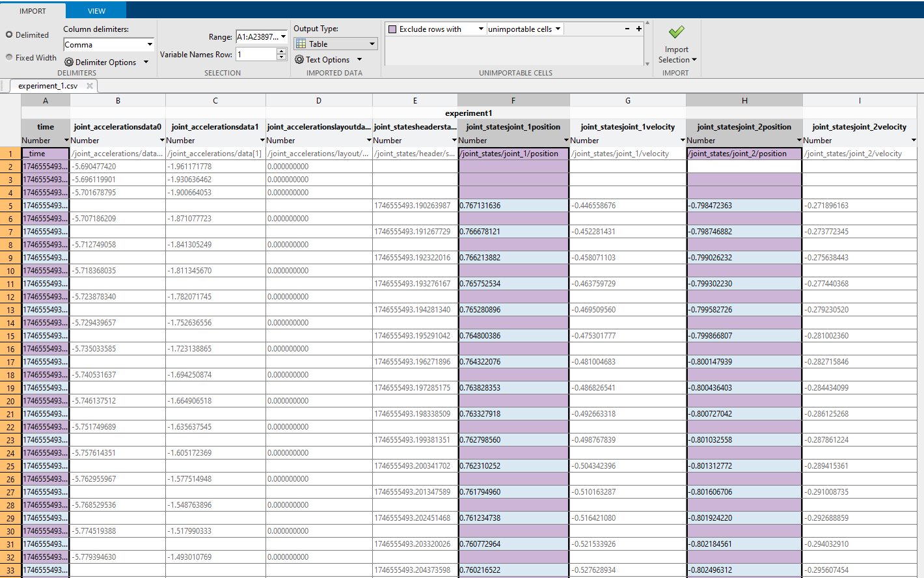Open the Output Type Table dropdown

point(336,44)
